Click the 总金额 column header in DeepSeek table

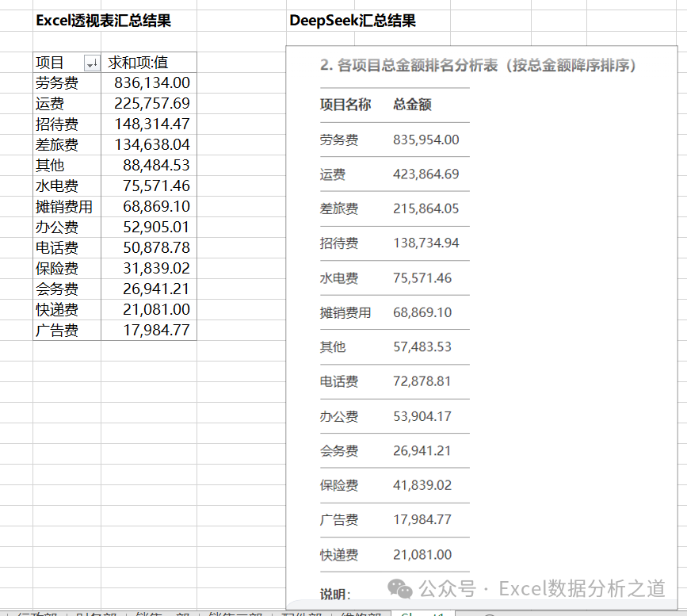(x=412, y=105)
